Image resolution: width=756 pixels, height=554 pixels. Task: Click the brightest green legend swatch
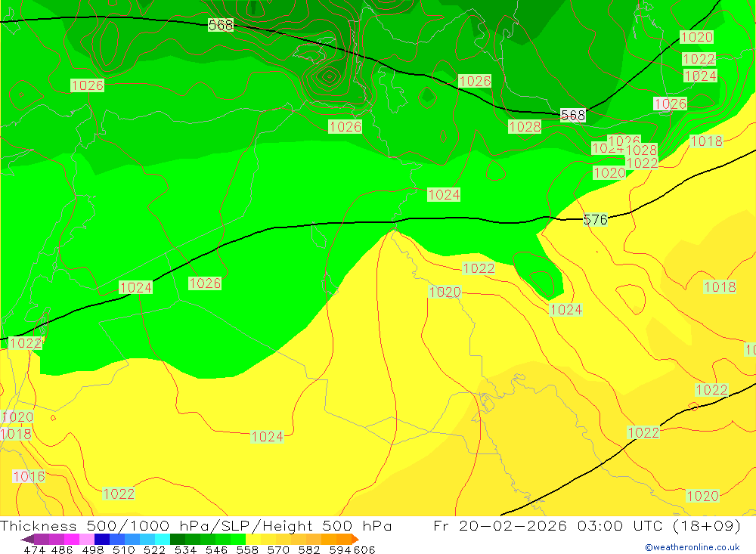[x=238, y=539]
